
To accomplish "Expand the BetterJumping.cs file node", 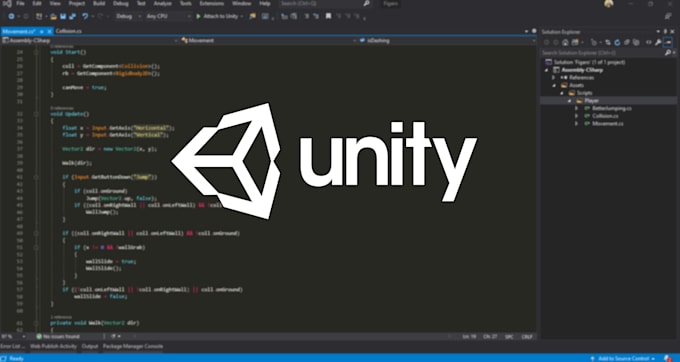I will (x=576, y=108).
